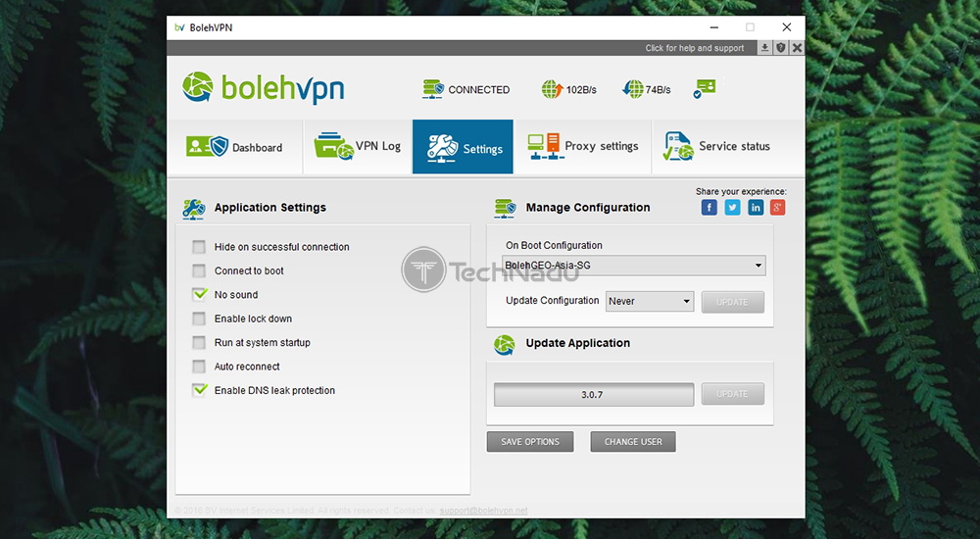Click the Manage Configuration server icon

[505, 208]
